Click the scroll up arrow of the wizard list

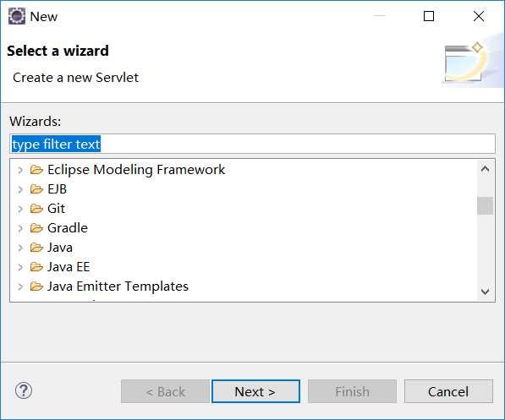(485, 169)
